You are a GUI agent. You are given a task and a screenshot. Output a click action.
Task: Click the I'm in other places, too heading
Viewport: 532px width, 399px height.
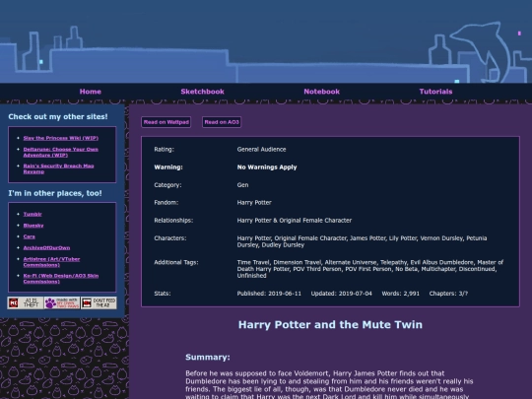[55, 193]
